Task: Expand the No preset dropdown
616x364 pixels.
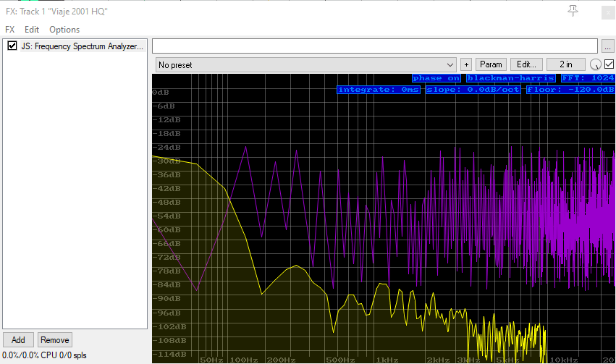Action: pos(306,65)
